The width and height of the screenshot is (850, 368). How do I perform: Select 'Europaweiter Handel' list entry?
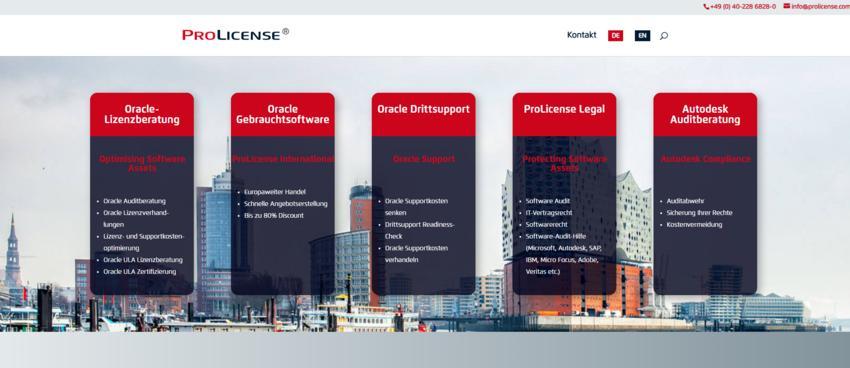click(x=275, y=192)
